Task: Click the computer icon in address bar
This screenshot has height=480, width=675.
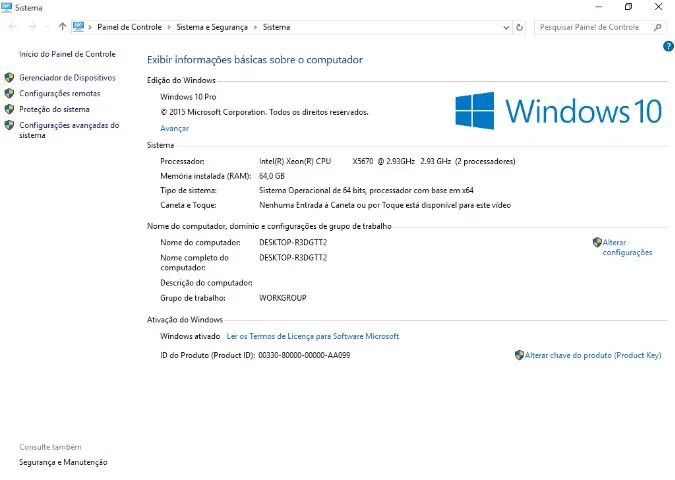Action: coord(78,27)
